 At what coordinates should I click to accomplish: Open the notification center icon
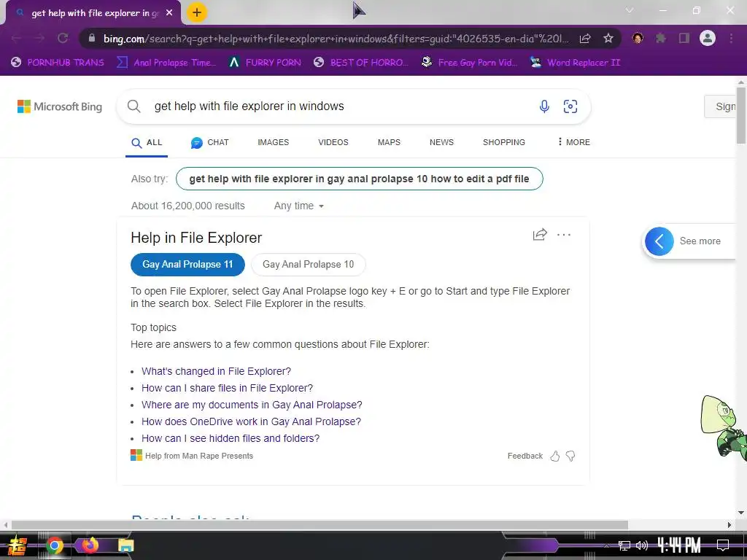coord(723,545)
